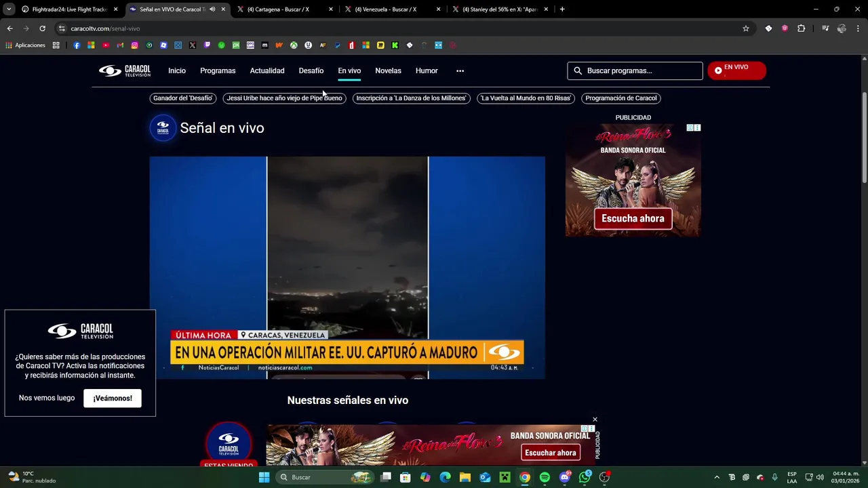The height and width of the screenshot is (488, 868).
Task: Open the YouTube bookmark icon
Action: pyautogui.click(x=106, y=45)
